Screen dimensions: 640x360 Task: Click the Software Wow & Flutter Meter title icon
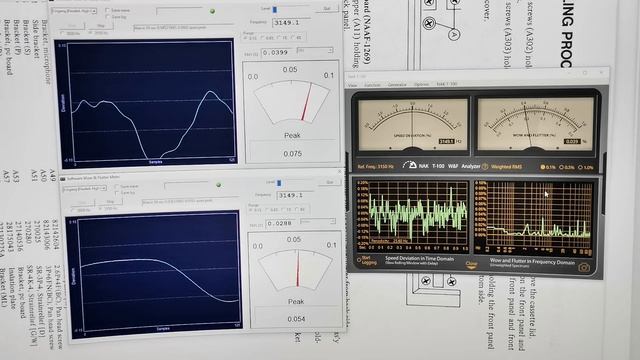[x=63, y=179]
